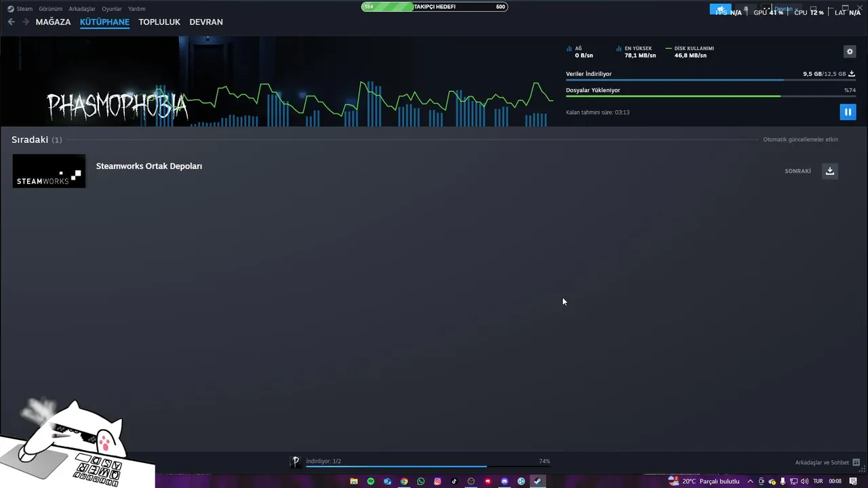
Task: Click the Dosyalar Yükleniyor progress bar
Action: (711, 96)
